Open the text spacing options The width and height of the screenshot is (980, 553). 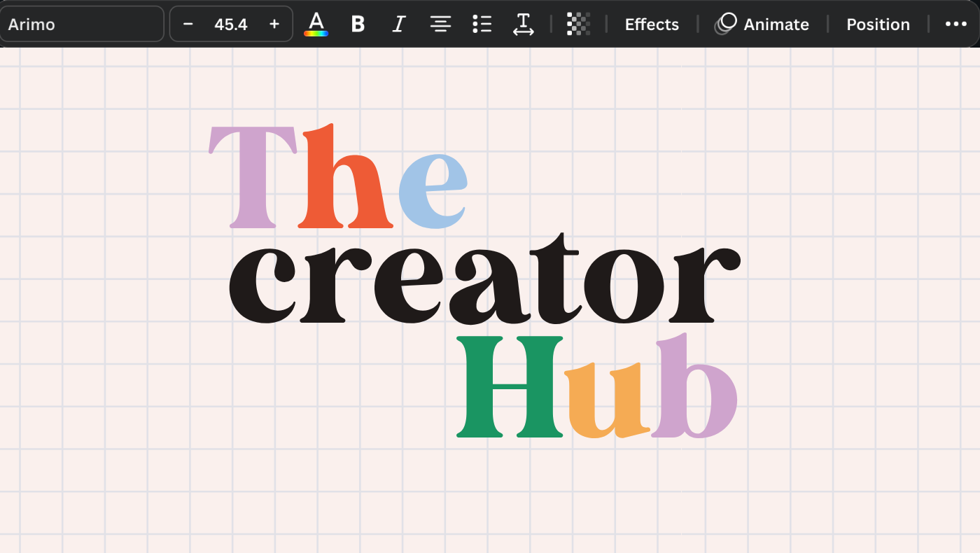coord(523,24)
